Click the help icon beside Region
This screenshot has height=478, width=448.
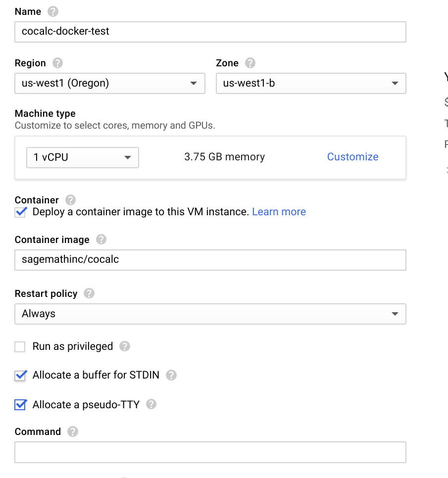coord(58,63)
